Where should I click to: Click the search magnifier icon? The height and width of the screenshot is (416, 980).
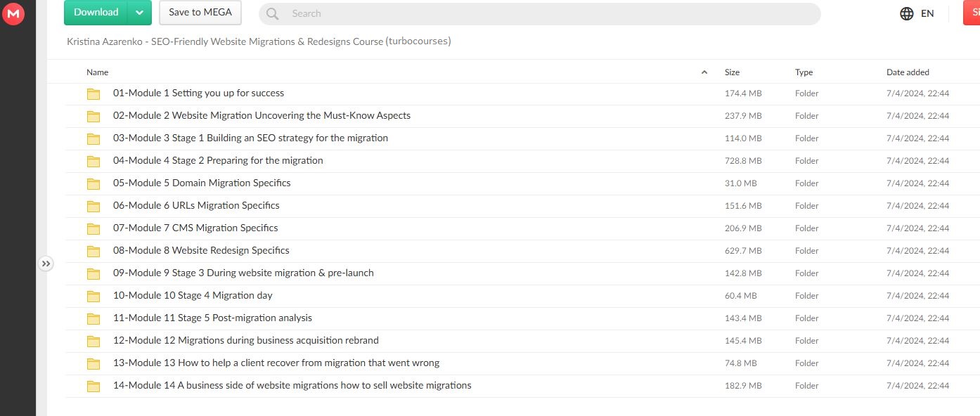[273, 13]
